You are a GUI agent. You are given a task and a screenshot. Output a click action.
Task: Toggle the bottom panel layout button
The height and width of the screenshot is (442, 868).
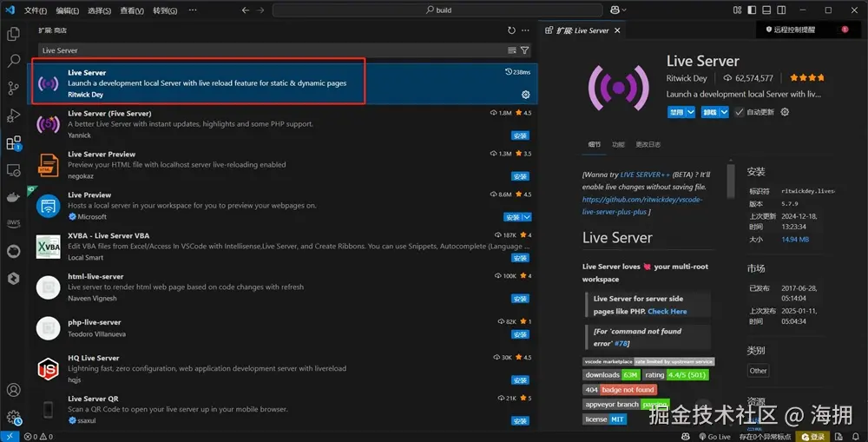coord(766,10)
